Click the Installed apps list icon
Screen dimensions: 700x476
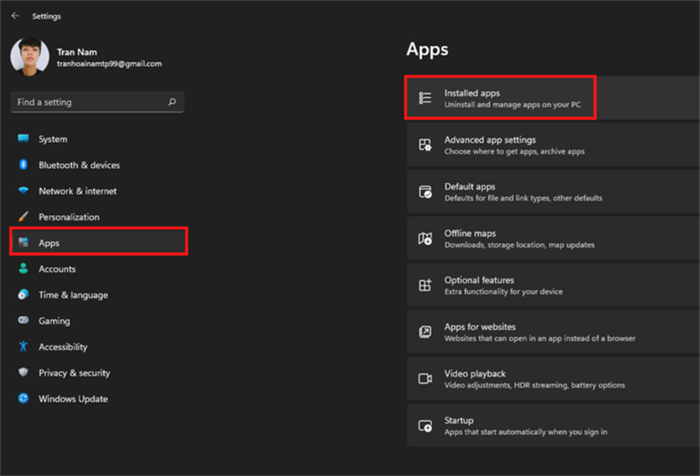click(x=425, y=98)
